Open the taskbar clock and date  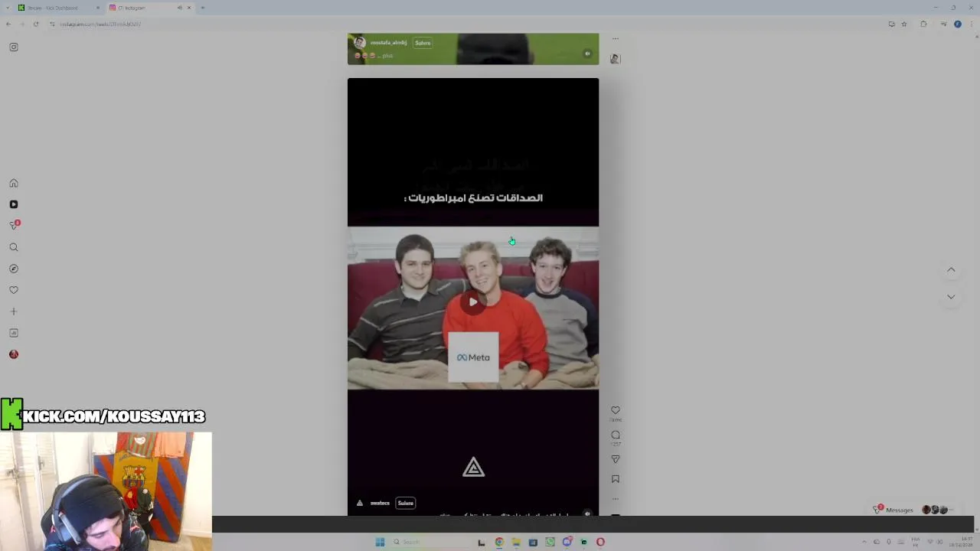click(x=959, y=542)
